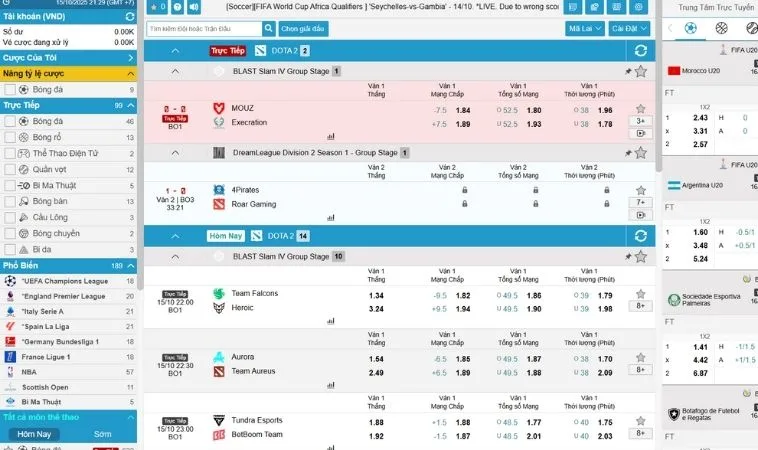
Task: Favorite the Tundra Esports vs BetBoom match
Action: coord(641,421)
